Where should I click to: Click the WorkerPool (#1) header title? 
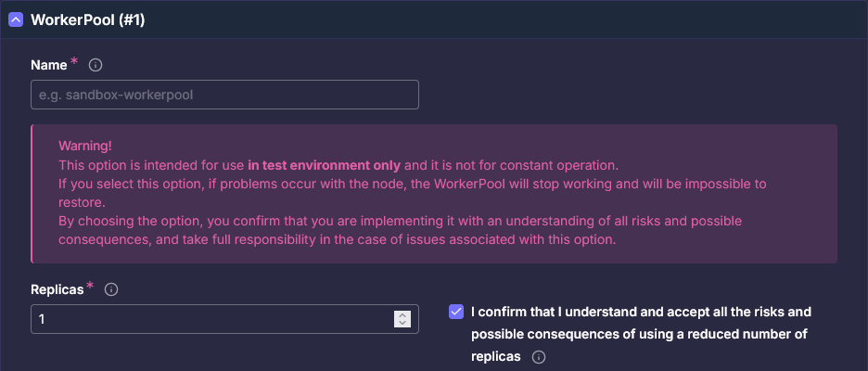(x=87, y=19)
